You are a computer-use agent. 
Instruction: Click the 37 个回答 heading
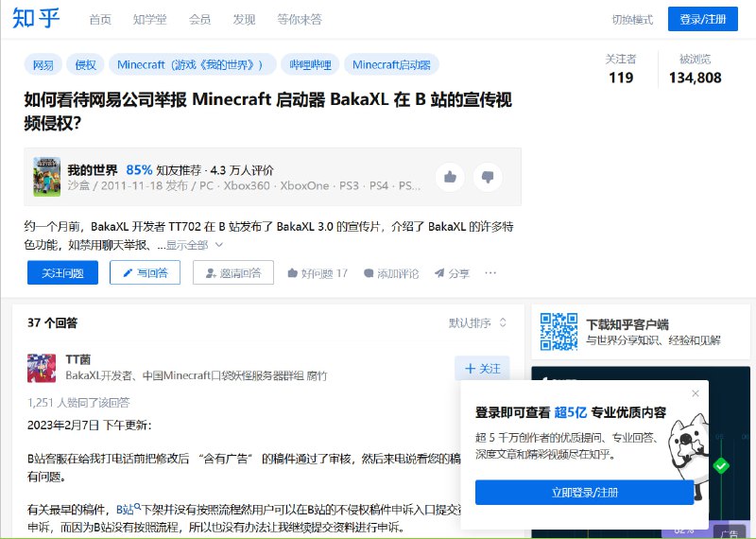click(x=53, y=322)
